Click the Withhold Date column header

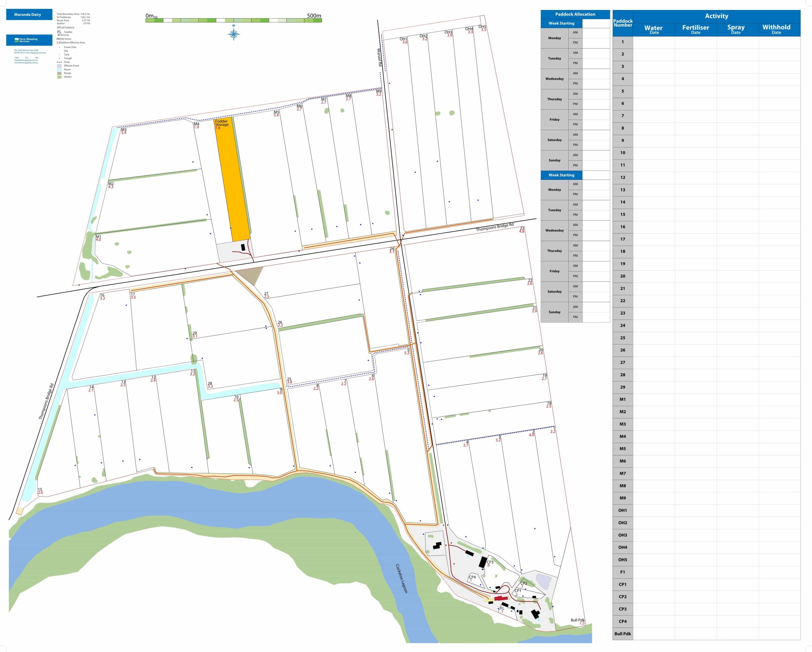[776, 29]
